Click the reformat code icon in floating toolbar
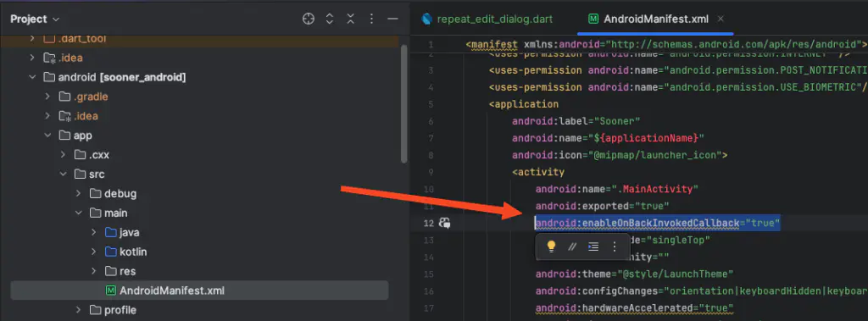 pos(593,246)
